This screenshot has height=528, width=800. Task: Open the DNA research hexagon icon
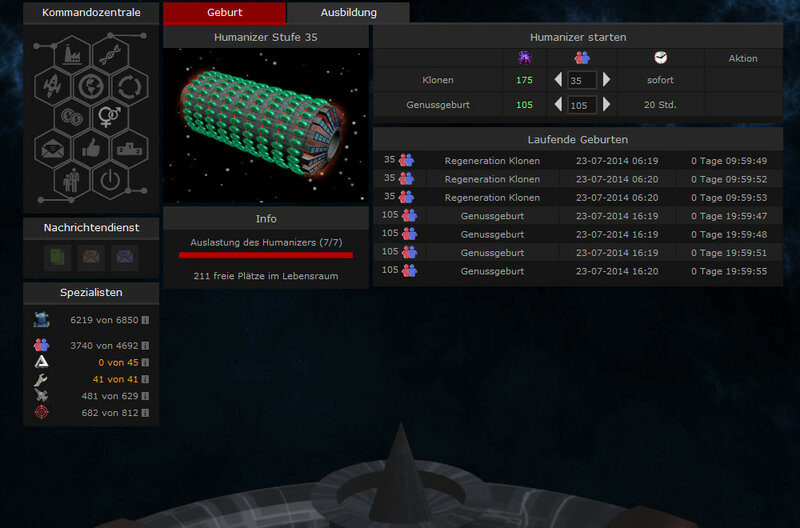tap(110, 54)
